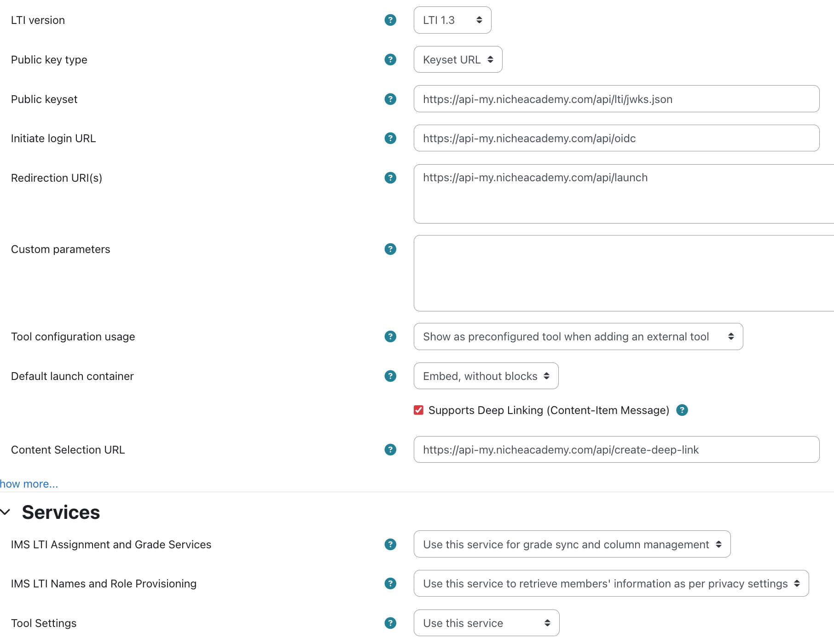Open the LTI version dropdown
The image size is (834, 644).
point(452,20)
